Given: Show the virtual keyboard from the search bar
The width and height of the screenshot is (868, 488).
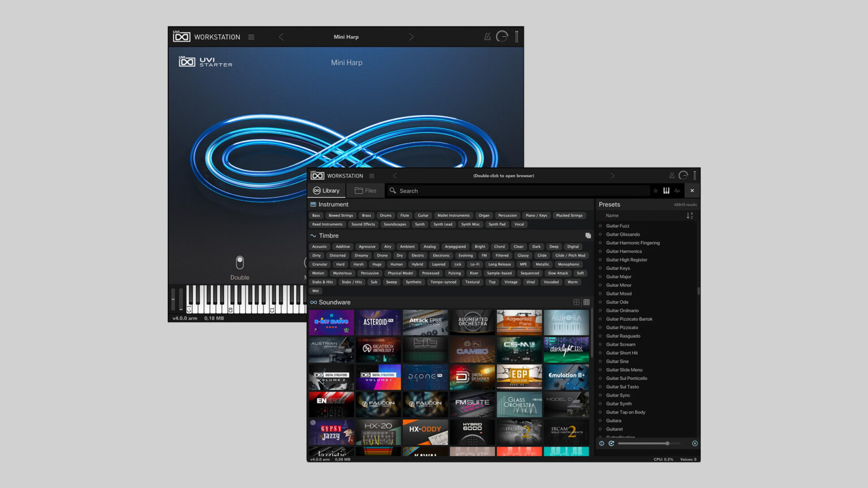Looking at the screenshot, I should coord(666,191).
